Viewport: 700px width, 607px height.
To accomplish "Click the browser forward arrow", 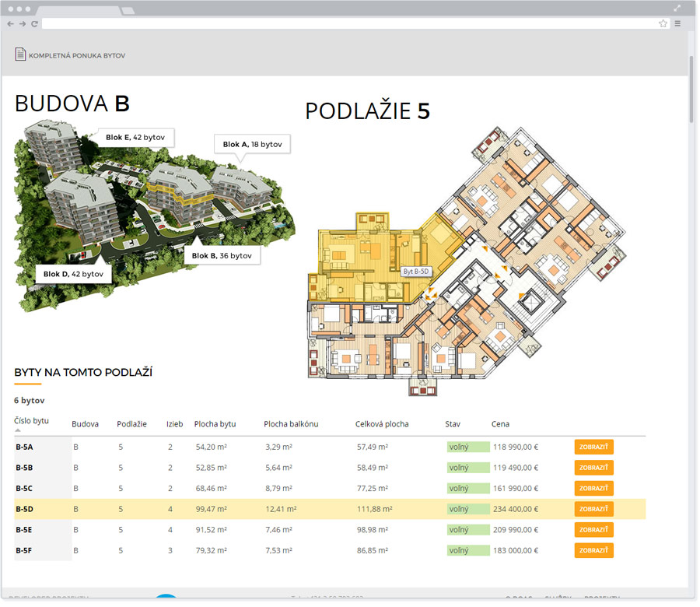I will click(x=23, y=24).
